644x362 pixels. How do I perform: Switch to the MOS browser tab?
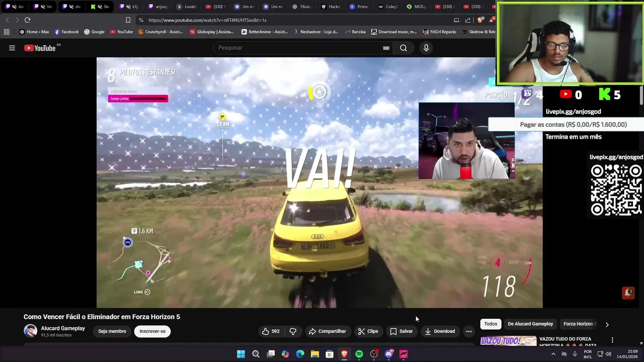tap(416, 7)
